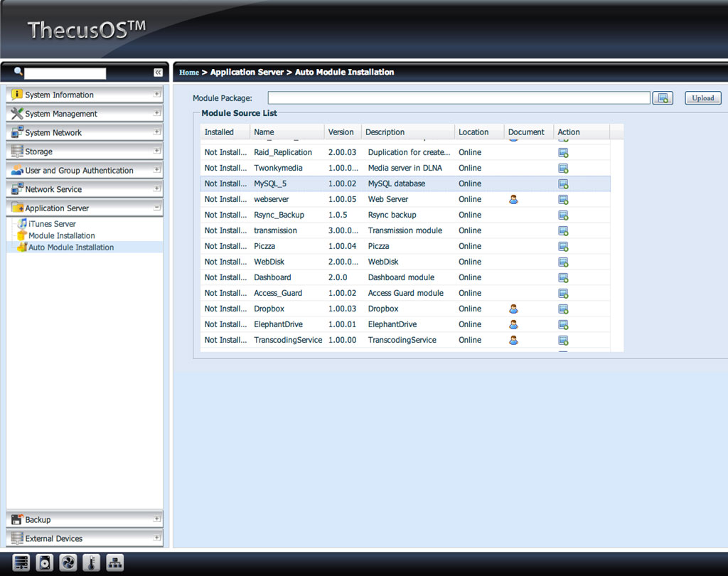
Task: Click install action icon for TranscodingService
Action: 563,341
